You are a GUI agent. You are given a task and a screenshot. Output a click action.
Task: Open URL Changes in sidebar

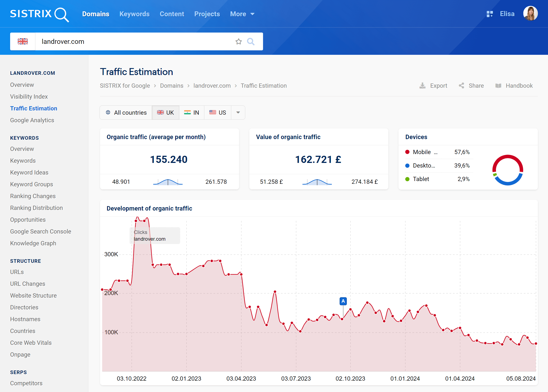pos(28,284)
